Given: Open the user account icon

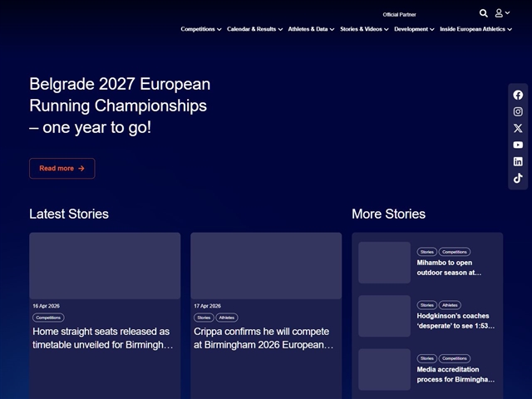Looking at the screenshot, I should [499, 13].
